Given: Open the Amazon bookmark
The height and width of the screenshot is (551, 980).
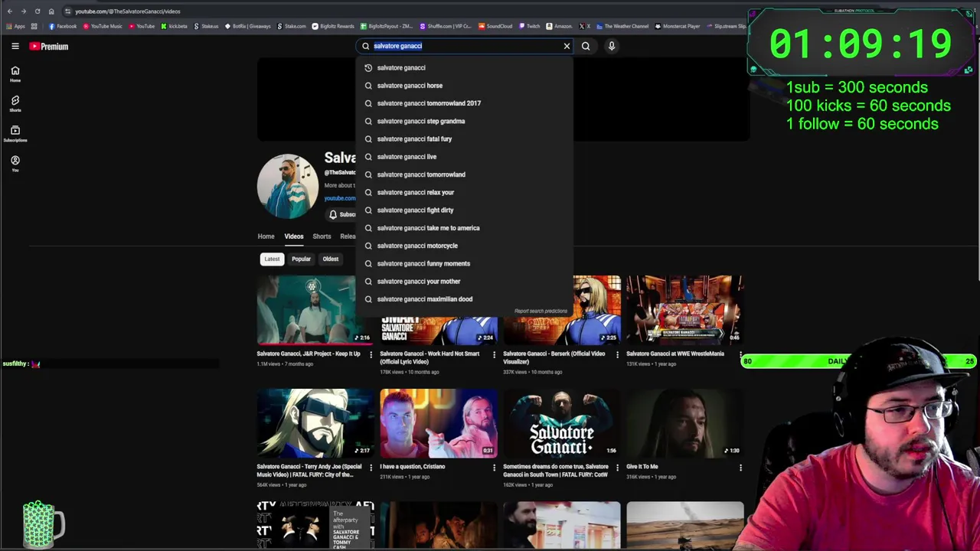Looking at the screenshot, I should tap(559, 26).
